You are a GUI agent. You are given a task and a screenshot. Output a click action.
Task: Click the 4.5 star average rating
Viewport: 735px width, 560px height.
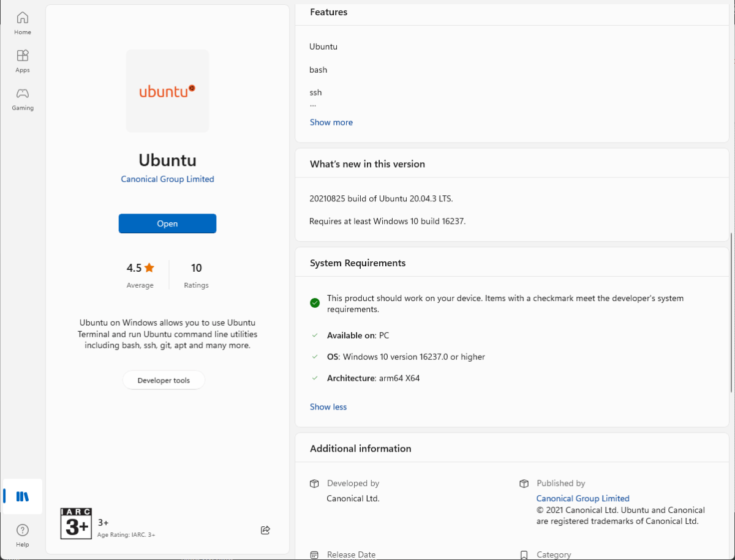pyautogui.click(x=140, y=275)
